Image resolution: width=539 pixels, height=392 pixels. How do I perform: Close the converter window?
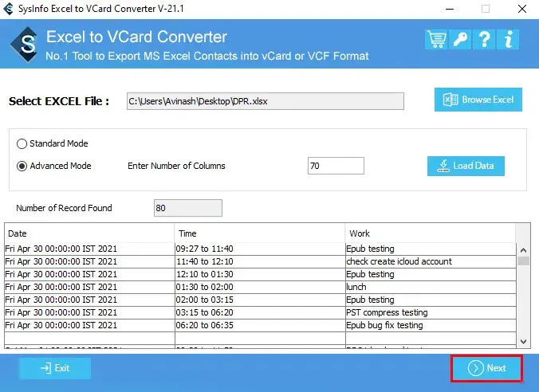[522, 9]
